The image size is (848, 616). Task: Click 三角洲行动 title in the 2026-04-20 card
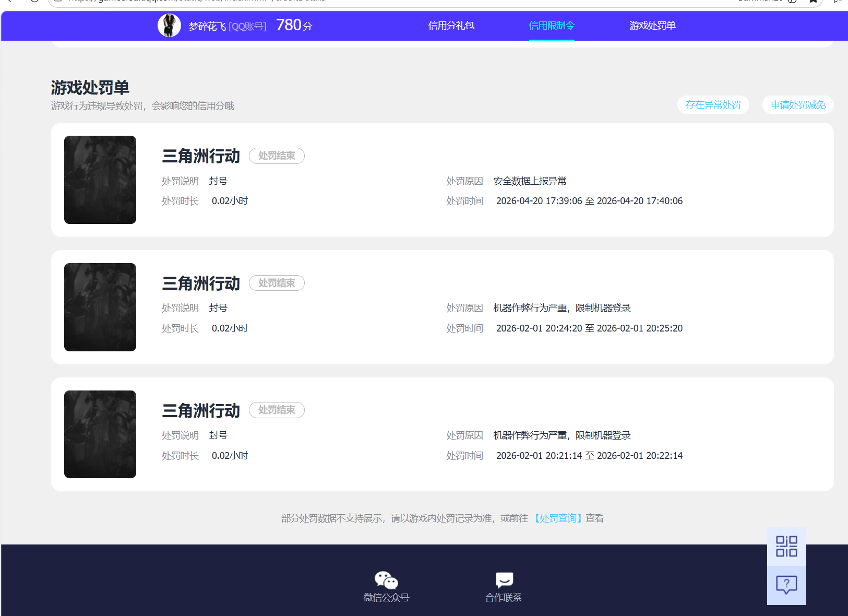tap(201, 156)
